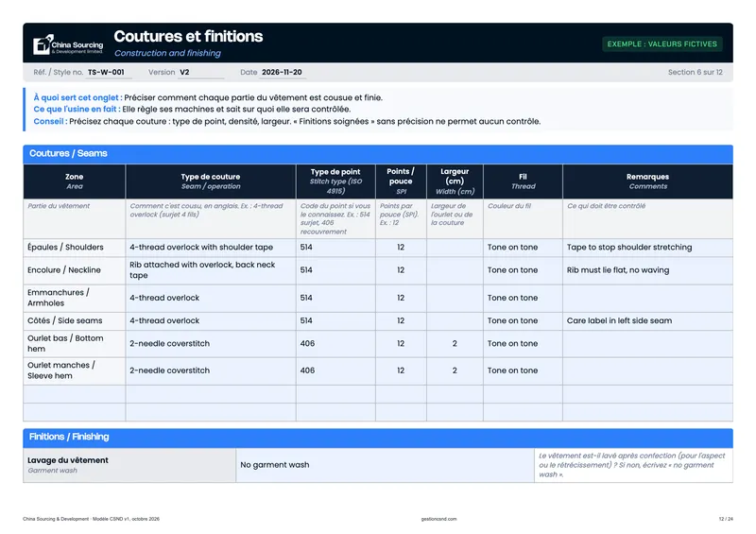Image resolution: width=756 pixels, height=534 pixels.
Task: Select width 2 in Ourlet manches row
Action: (455, 370)
